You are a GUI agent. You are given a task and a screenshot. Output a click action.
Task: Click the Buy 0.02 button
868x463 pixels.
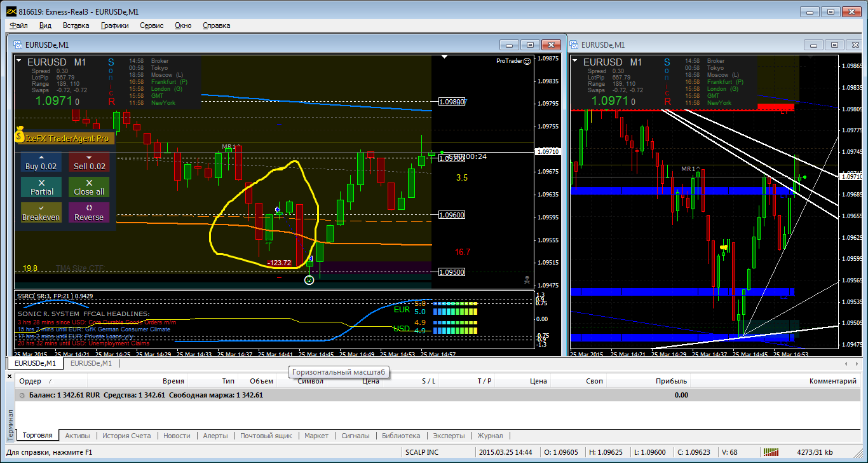(x=41, y=162)
